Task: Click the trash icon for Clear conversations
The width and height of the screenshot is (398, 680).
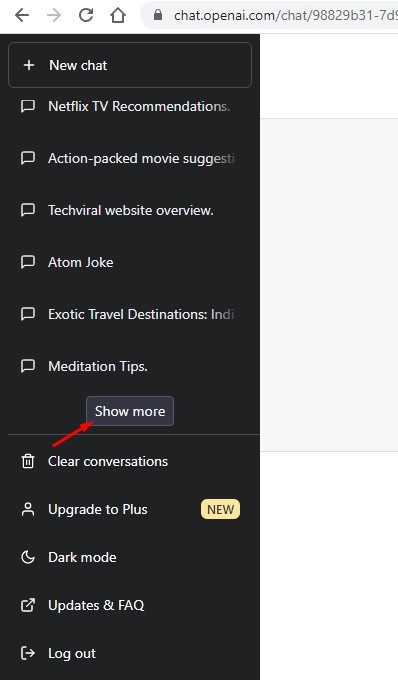Action: (28, 461)
